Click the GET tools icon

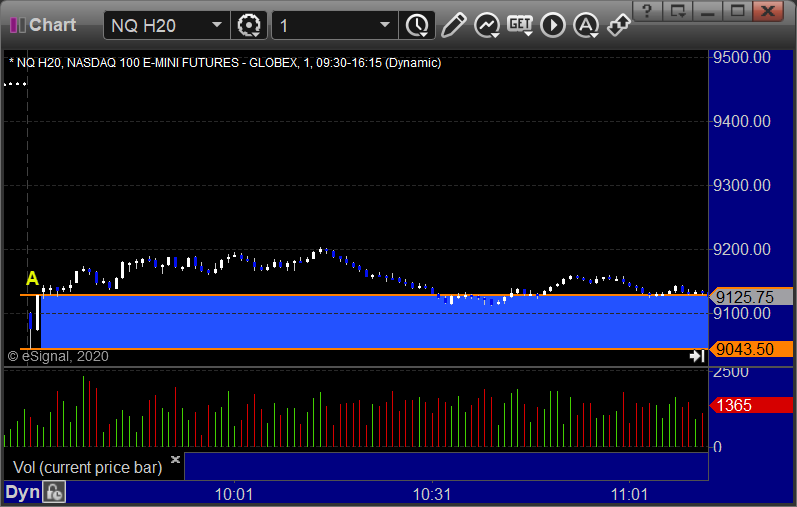coord(520,25)
